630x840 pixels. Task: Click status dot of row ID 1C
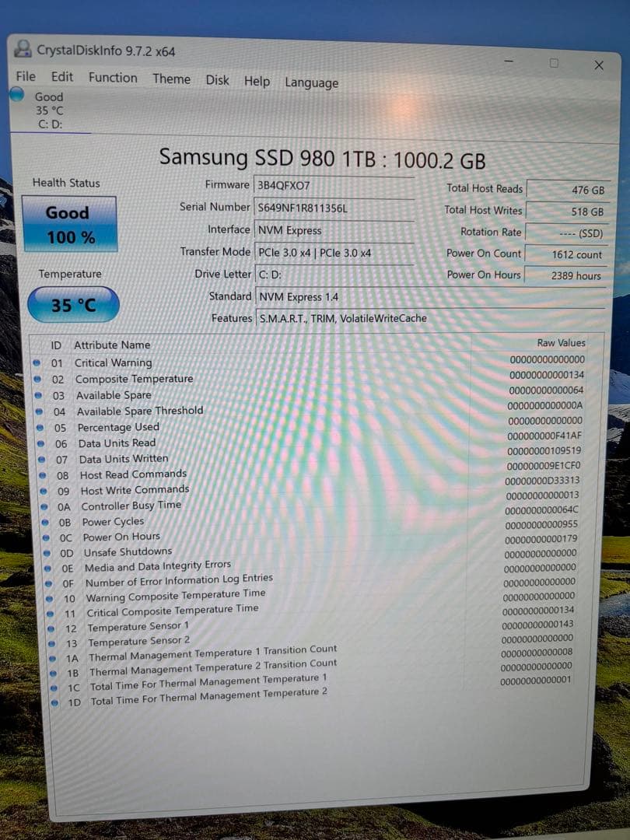coord(54,688)
